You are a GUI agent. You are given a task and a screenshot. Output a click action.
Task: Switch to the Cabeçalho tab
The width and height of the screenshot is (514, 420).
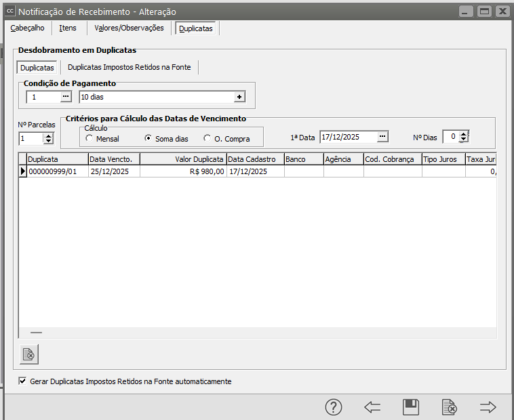click(27, 28)
